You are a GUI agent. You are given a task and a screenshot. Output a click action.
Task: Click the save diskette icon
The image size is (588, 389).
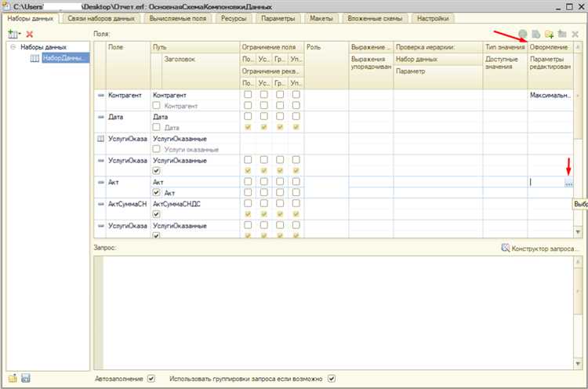point(26,378)
